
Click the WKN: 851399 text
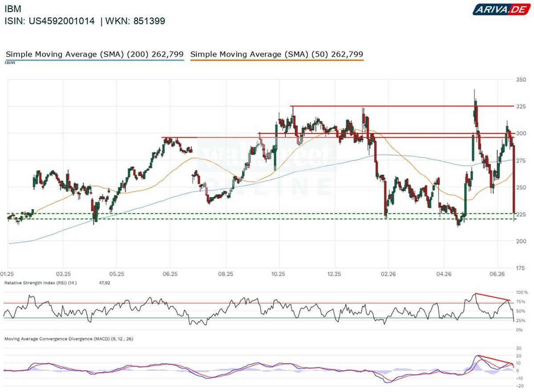tap(135, 21)
